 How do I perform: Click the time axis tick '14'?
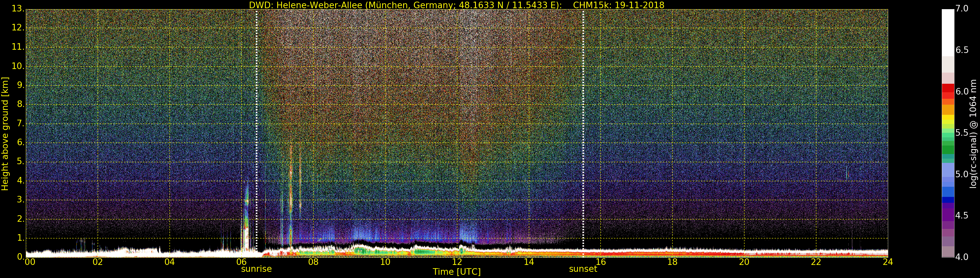click(529, 262)
